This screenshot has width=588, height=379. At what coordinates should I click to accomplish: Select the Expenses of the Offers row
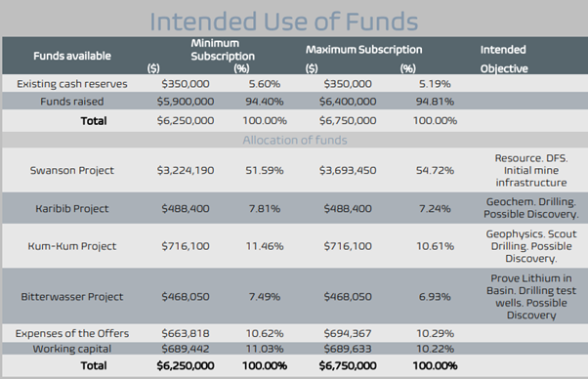[295, 333]
